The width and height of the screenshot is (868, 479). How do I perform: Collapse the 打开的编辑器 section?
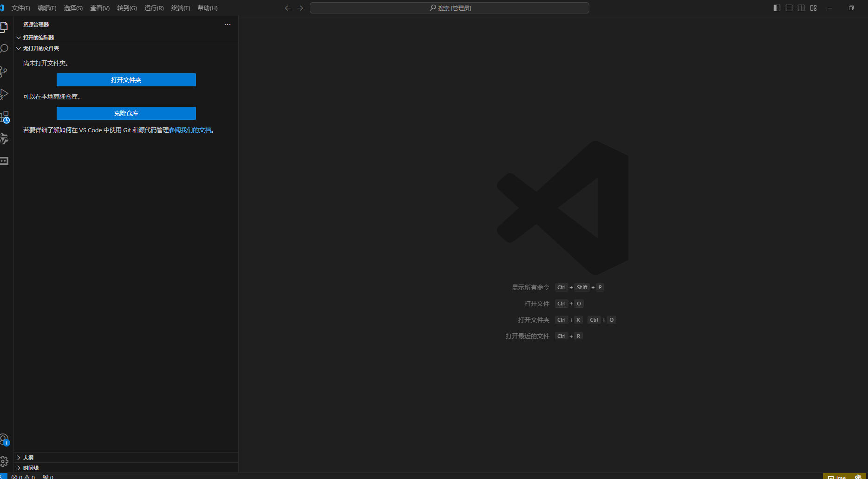[x=38, y=38]
